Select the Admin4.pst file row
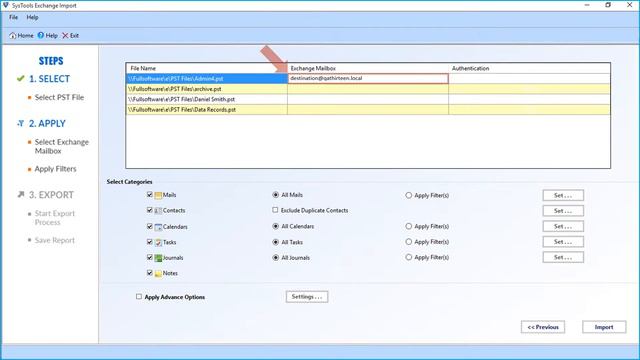 click(x=207, y=78)
